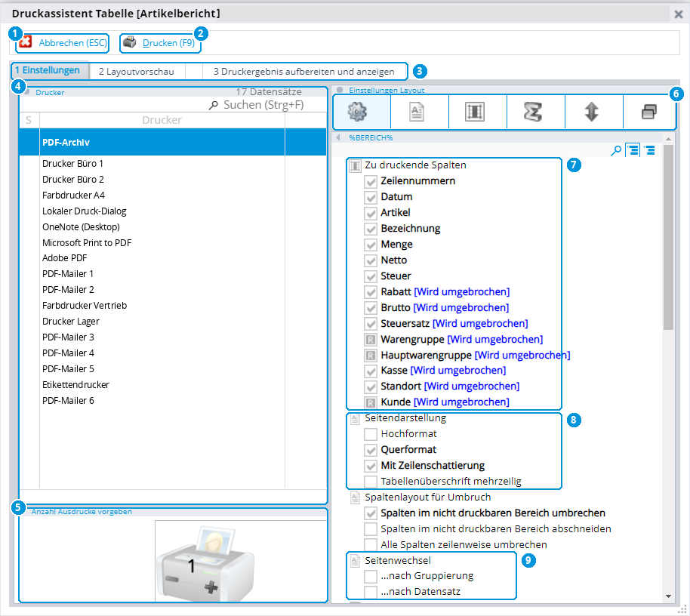
Task: Collapse the Seitenwechsel group
Action: tap(355, 561)
